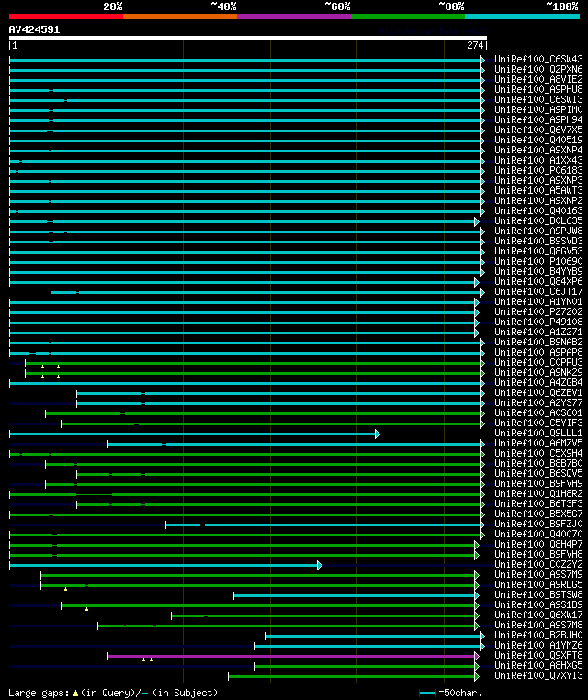Open the UniRef100_A1Z271 entry

pyautogui.click(x=538, y=332)
